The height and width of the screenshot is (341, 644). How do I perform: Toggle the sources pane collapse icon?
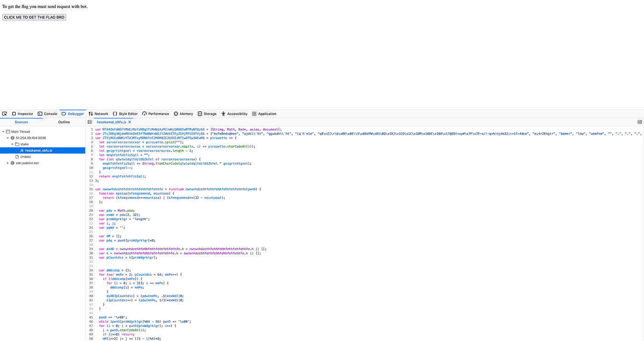(x=90, y=122)
